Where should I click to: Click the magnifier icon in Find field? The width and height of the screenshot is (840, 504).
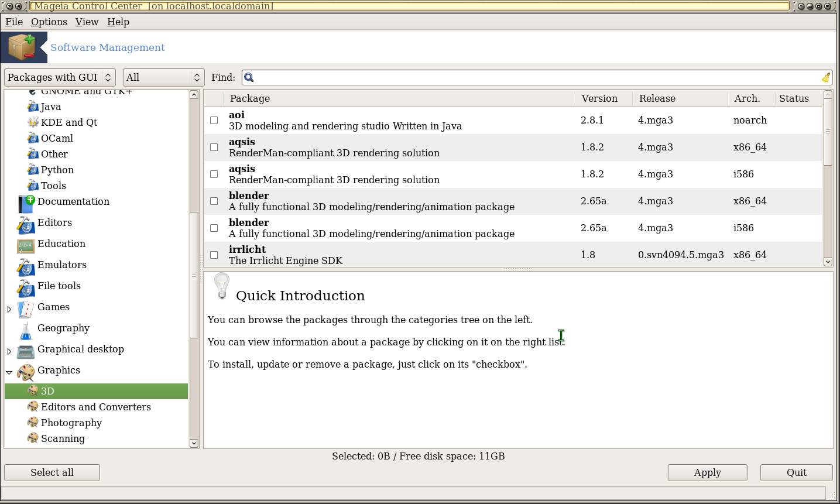[x=249, y=77]
